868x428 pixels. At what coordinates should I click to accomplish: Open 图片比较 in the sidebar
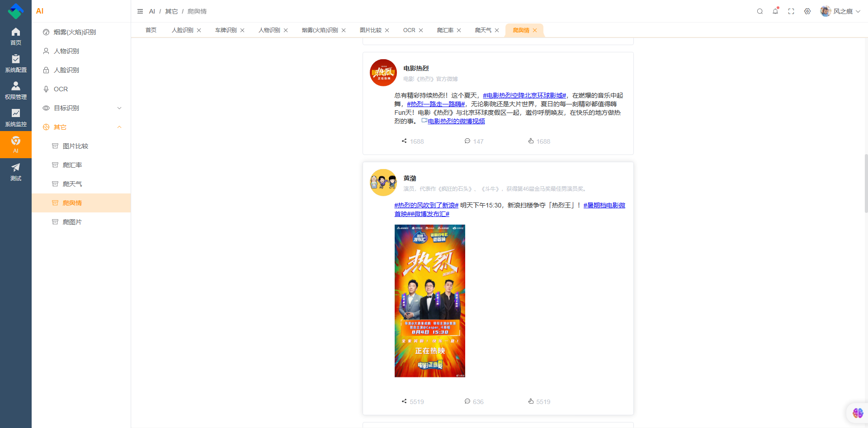81,146
